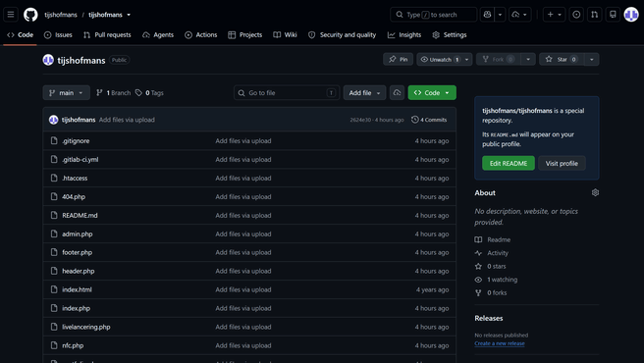This screenshot has width=644, height=363.
Task: Star this repository
Action: click(x=562, y=59)
